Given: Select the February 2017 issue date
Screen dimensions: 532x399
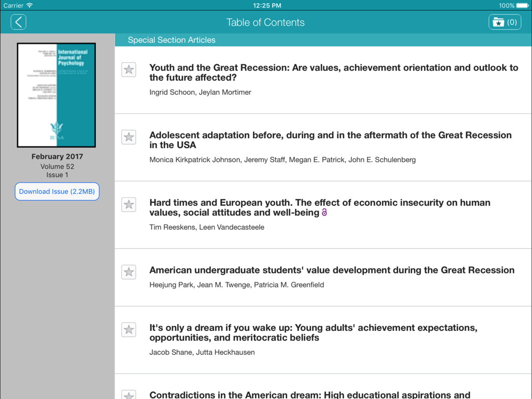Looking at the screenshot, I should [x=57, y=156].
